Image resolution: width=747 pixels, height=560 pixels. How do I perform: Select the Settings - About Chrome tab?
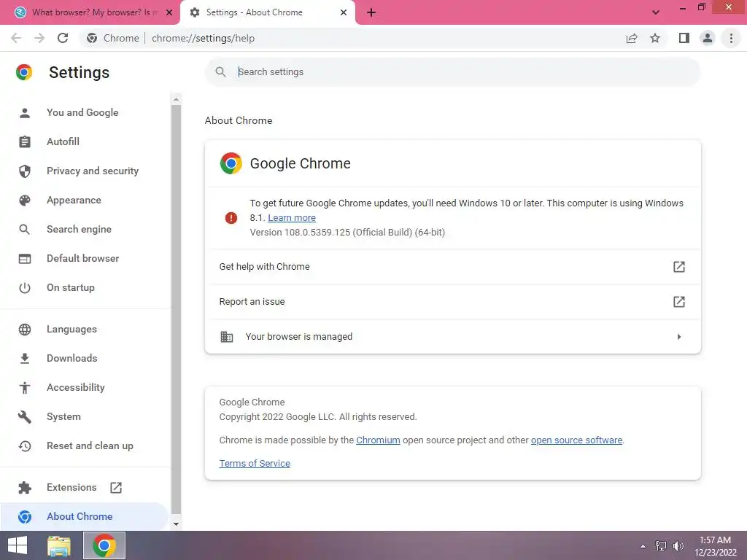pyautogui.click(x=267, y=12)
